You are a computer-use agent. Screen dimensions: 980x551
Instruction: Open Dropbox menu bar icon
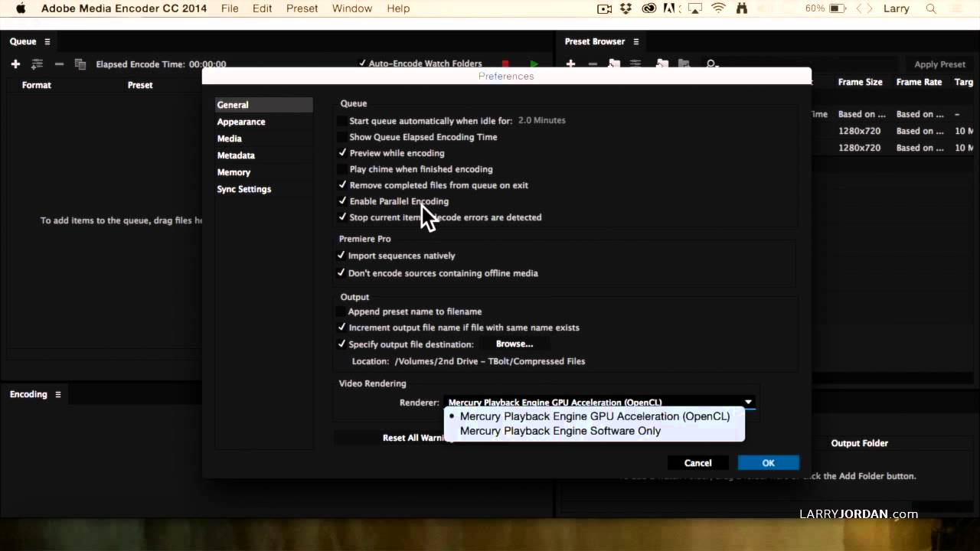pos(626,8)
